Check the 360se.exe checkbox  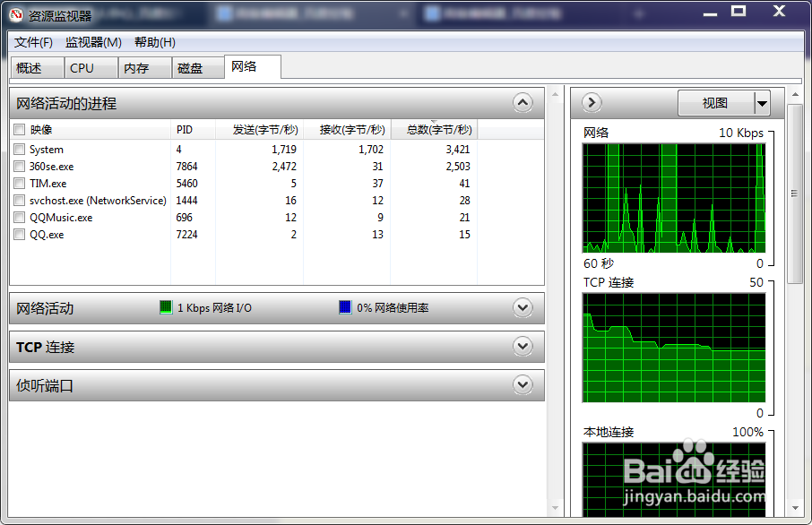(x=19, y=167)
